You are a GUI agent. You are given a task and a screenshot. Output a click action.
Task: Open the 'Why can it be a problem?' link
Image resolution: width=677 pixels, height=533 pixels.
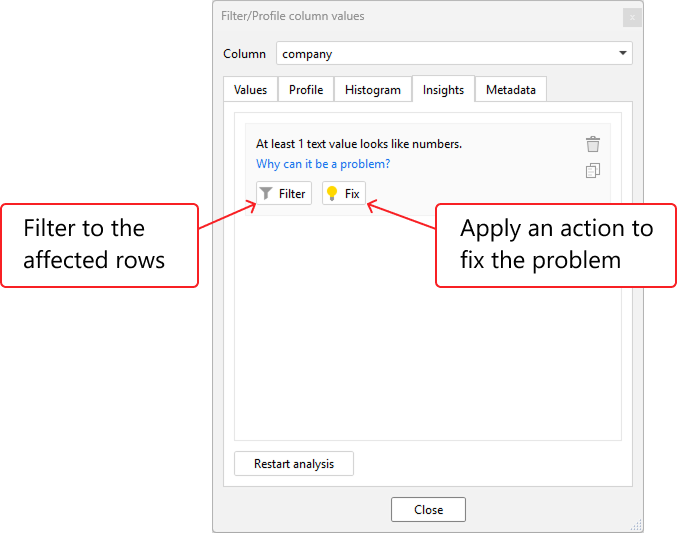tap(323, 164)
